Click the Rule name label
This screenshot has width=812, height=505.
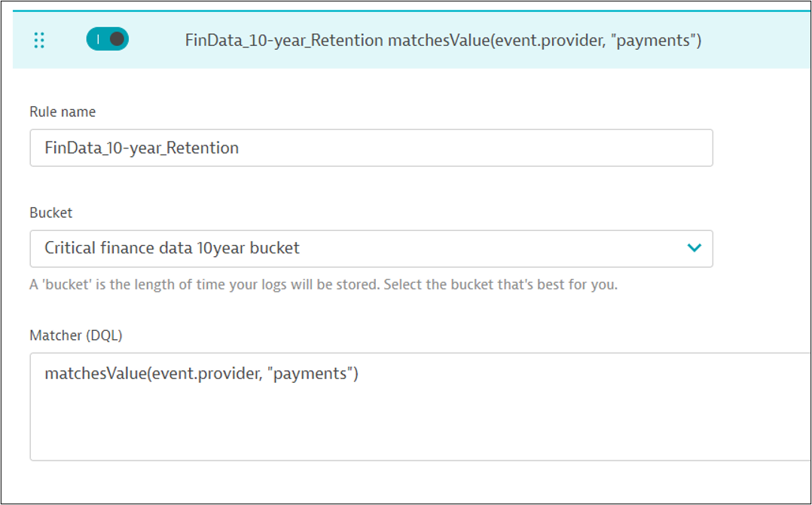(x=62, y=112)
